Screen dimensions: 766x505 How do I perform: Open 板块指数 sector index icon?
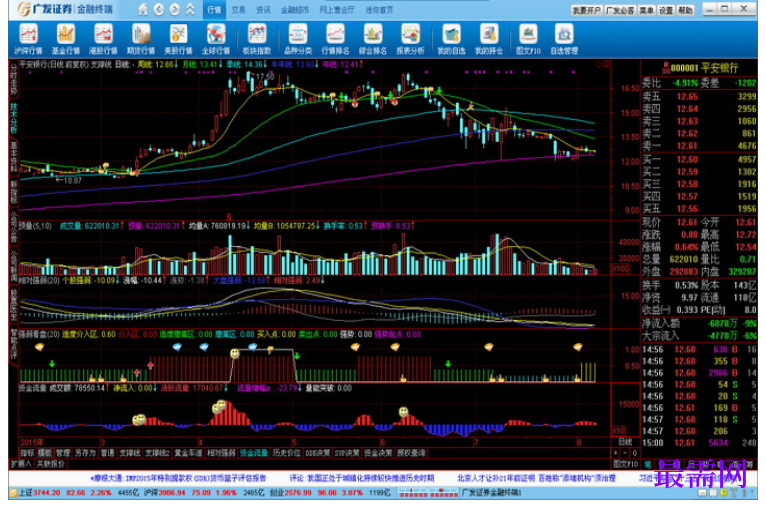[x=256, y=39]
